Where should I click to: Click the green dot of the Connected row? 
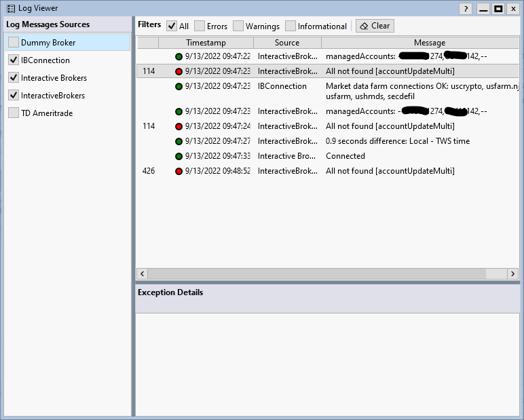tap(179, 156)
